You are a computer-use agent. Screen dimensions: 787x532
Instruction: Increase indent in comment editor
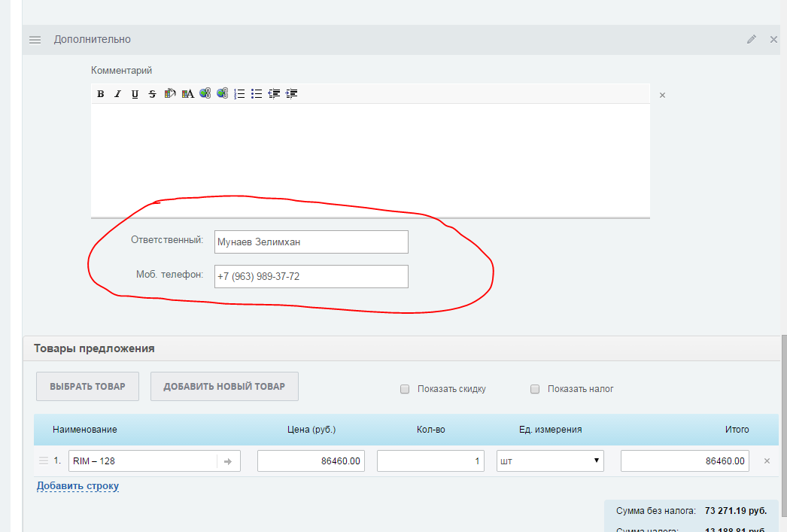tap(292, 94)
